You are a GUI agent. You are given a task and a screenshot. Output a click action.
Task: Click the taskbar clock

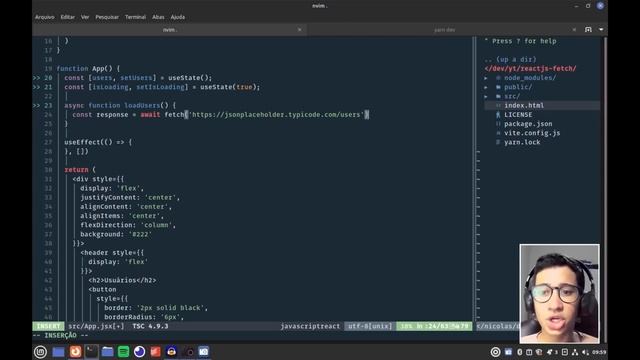(x=599, y=352)
